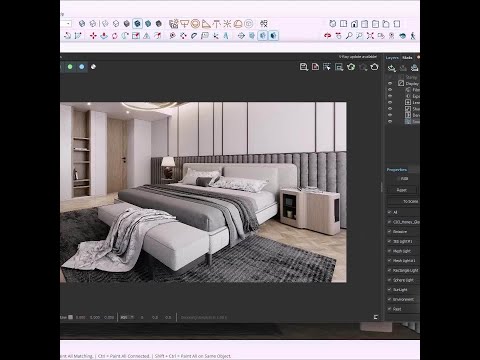Screen dimensions: 480x360
Task: Choose the Shaded With Textures style icon
Action: tap(137, 24)
